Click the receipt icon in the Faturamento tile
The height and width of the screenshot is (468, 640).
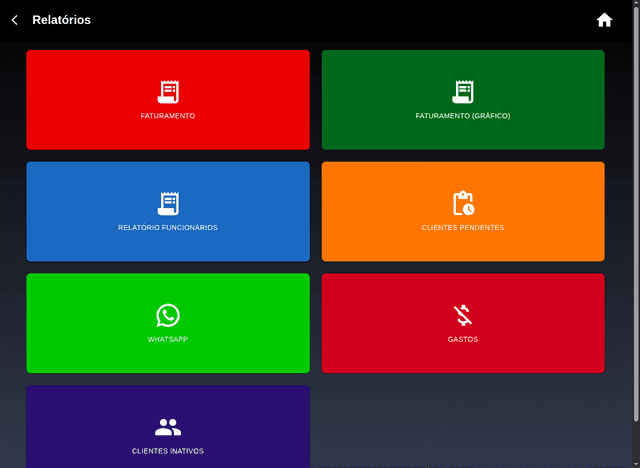tap(168, 92)
